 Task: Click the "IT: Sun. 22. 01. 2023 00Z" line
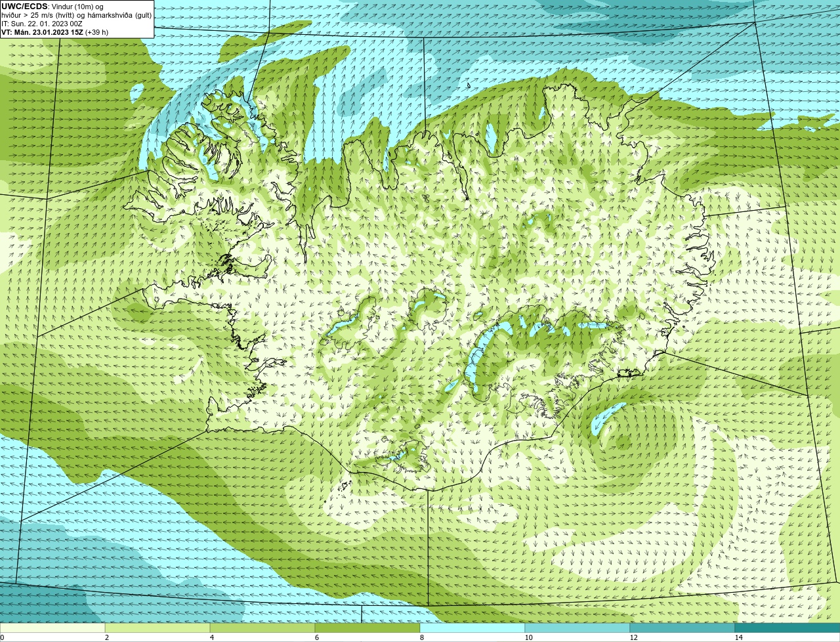[41, 24]
